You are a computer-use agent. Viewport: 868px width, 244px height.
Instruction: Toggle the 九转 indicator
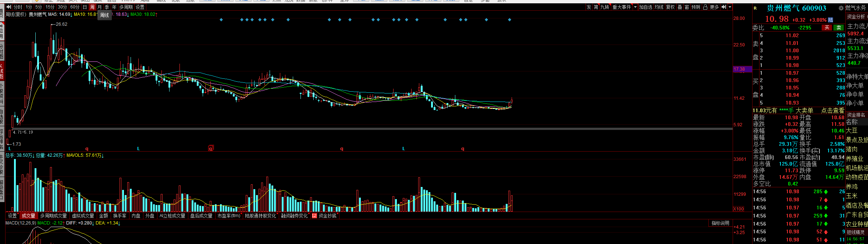click(605, 7)
